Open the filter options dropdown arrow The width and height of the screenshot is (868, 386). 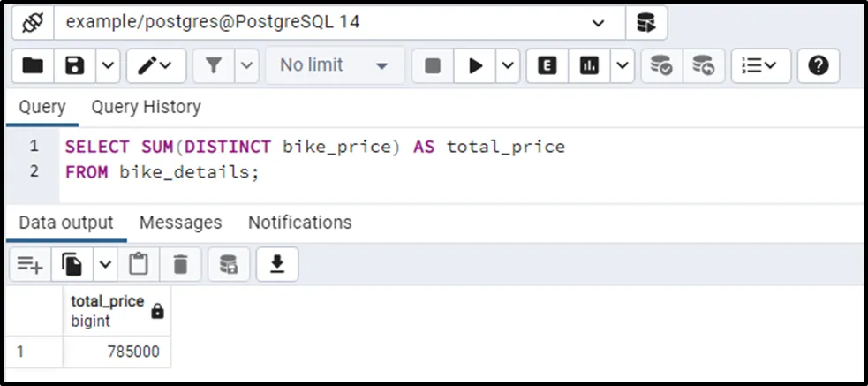pos(246,65)
